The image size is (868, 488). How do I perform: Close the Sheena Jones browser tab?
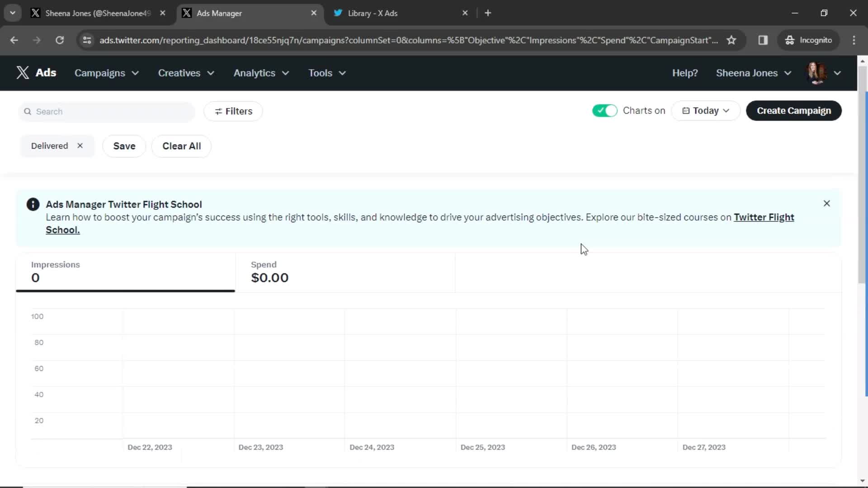(x=162, y=13)
